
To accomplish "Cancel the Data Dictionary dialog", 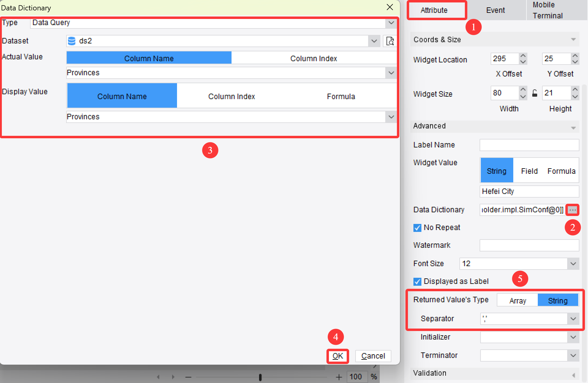I will click(373, 356).
